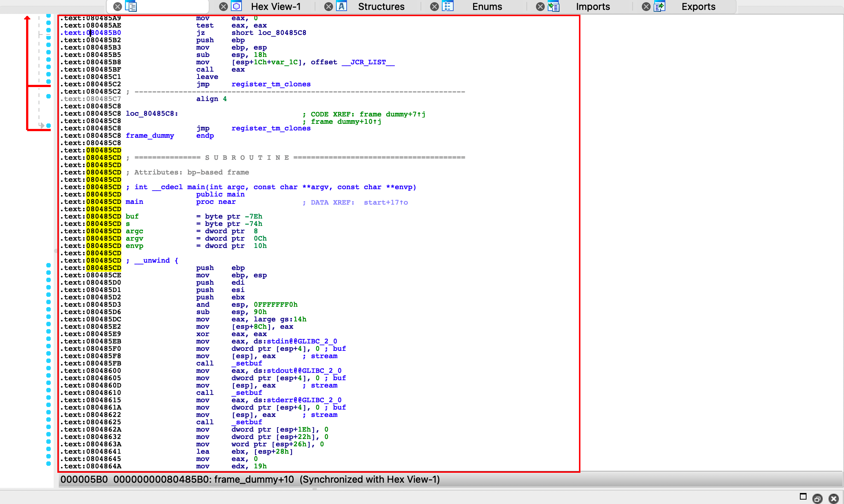844x504 pixels.
Task: Switch to the Enums tab
Action: [487, 7]
